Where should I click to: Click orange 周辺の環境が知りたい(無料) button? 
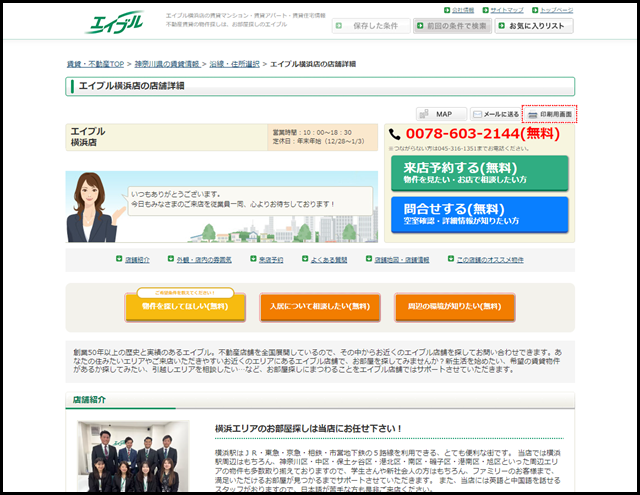(x=455, y=307)
